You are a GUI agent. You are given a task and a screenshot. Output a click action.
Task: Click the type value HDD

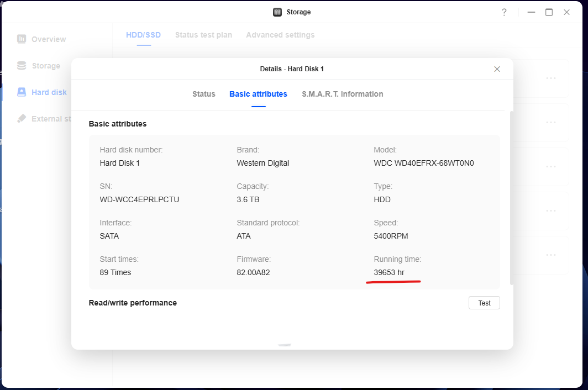click(x=382, y=199)
